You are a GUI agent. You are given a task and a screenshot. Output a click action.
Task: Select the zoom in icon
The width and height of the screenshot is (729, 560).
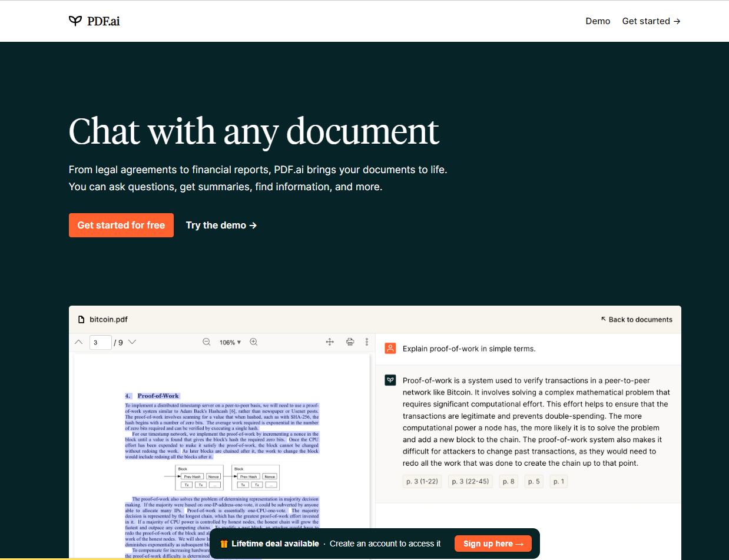253,342
